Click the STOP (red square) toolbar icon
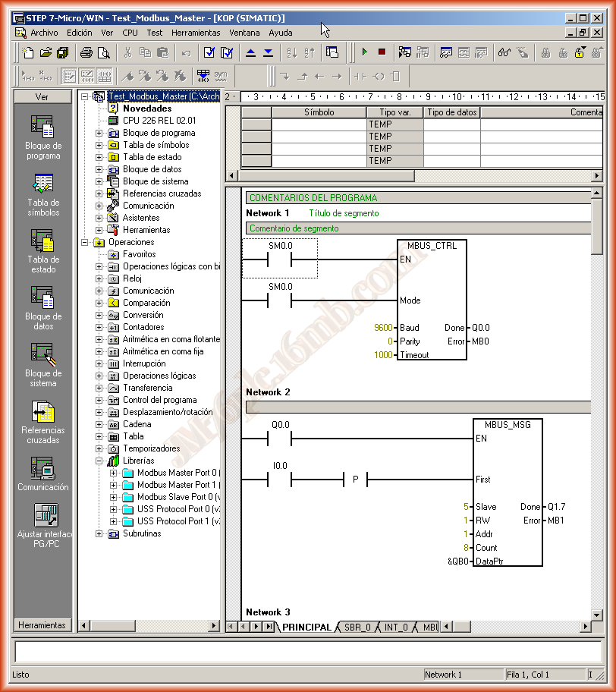The image size is (616, 692). pyautogui.click(x=382, y=52)
